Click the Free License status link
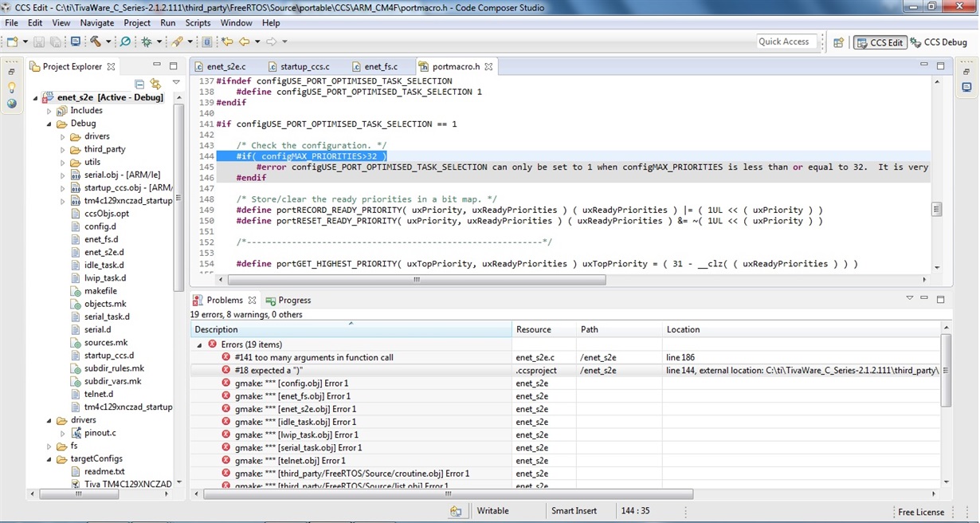This screenshot has height=523, width=980. pyautogui.click(x=921, y=512)
